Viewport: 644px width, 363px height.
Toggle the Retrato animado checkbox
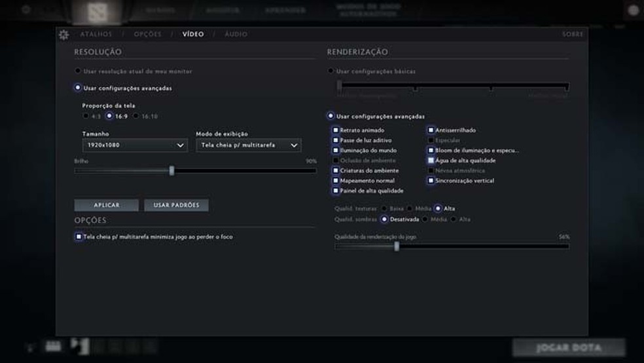tap(336, 130)
